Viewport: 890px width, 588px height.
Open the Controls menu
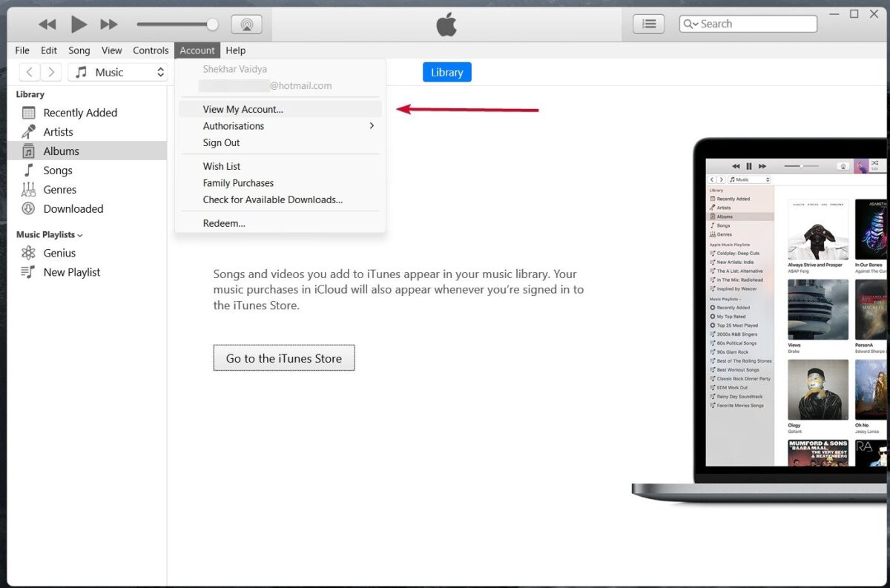pos(151,50)
